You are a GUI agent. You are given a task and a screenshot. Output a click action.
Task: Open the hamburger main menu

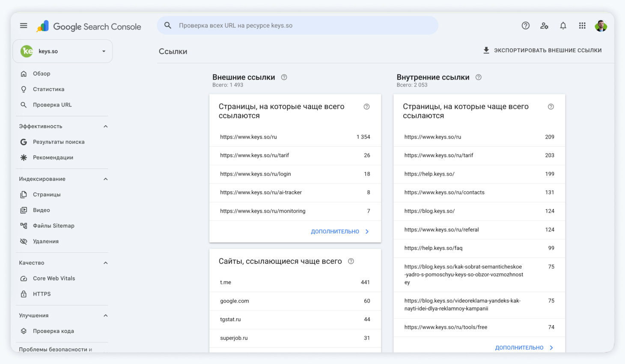(24, 26)
